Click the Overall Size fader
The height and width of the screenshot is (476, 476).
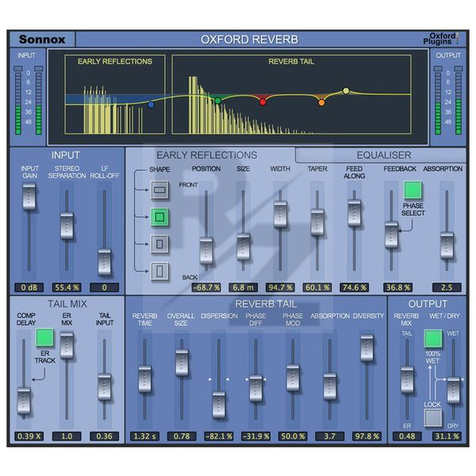tap(182, 363)
